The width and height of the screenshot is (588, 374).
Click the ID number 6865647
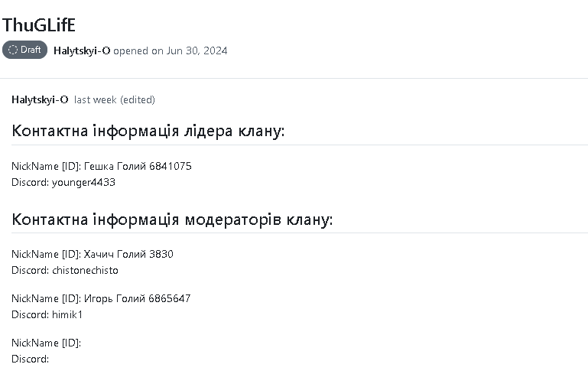[170, 298]
